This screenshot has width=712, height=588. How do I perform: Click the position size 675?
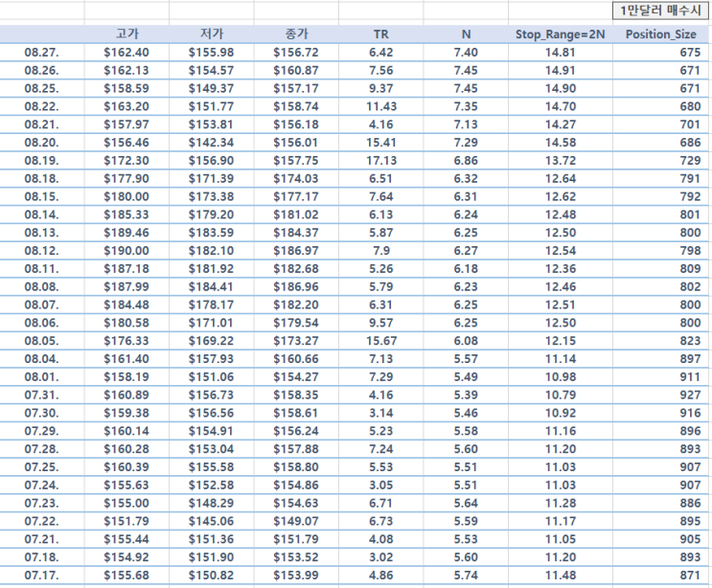click(690, 53)
